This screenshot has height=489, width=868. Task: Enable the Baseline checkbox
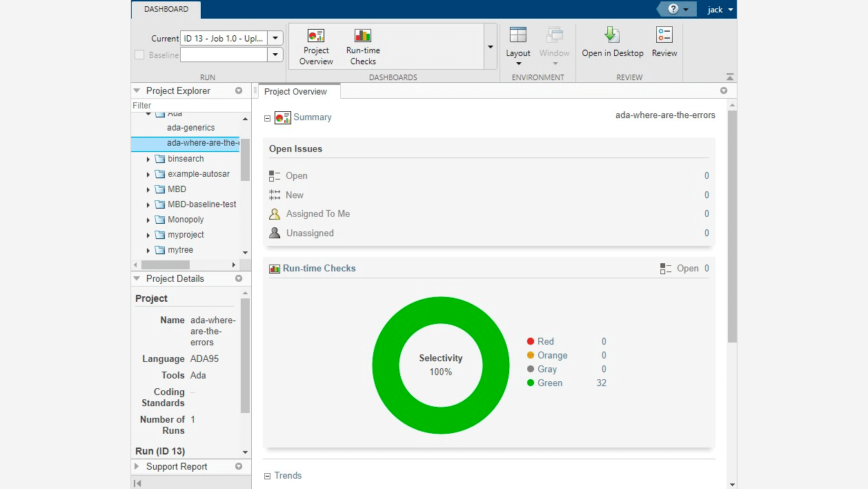[139, 55]
